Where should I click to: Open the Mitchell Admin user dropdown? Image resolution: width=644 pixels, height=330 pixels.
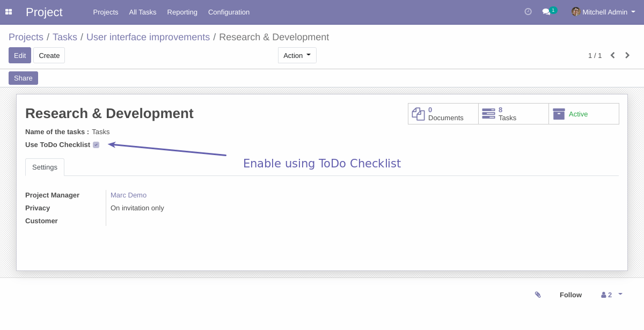602,12
